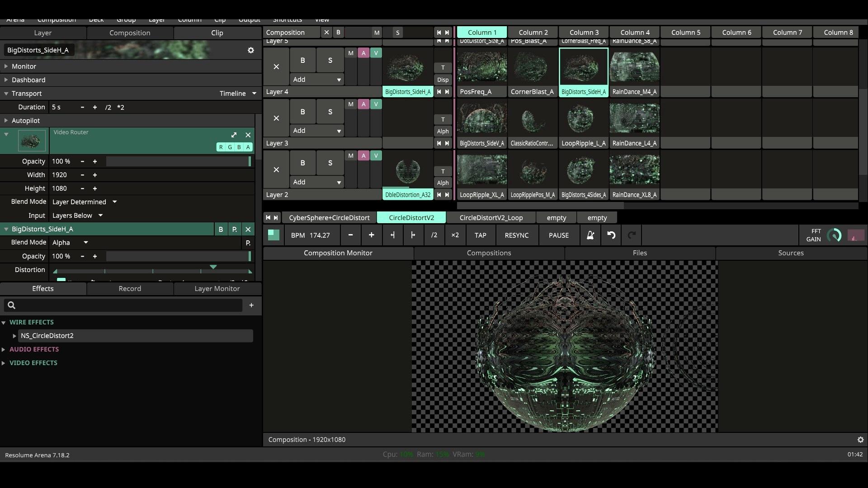Image resolution: width=868 pixels, height=488 pixels.
Task: Expand the VIDEO EFFECTS category
Action: pyautogui.click(x=4, y=363)
